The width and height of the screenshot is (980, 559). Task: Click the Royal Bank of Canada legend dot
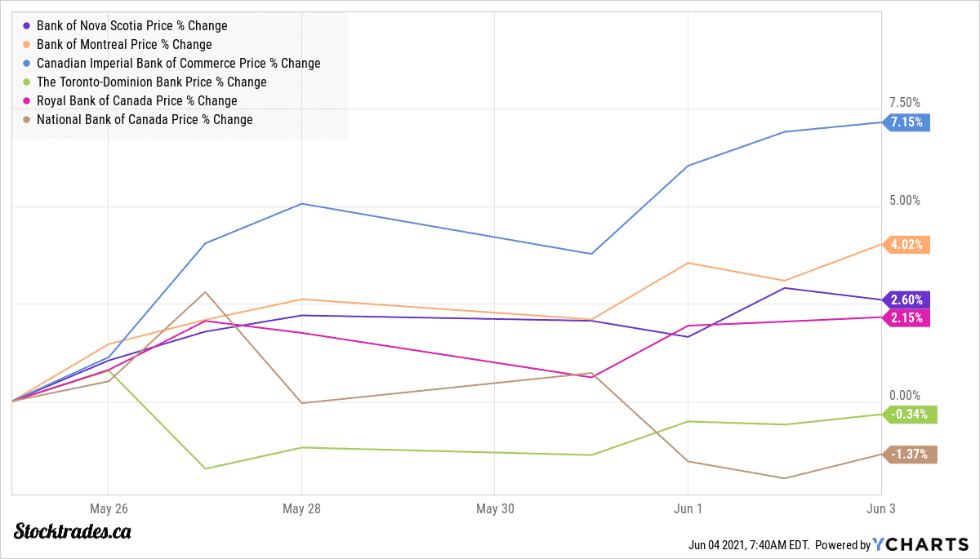point(29,101)
